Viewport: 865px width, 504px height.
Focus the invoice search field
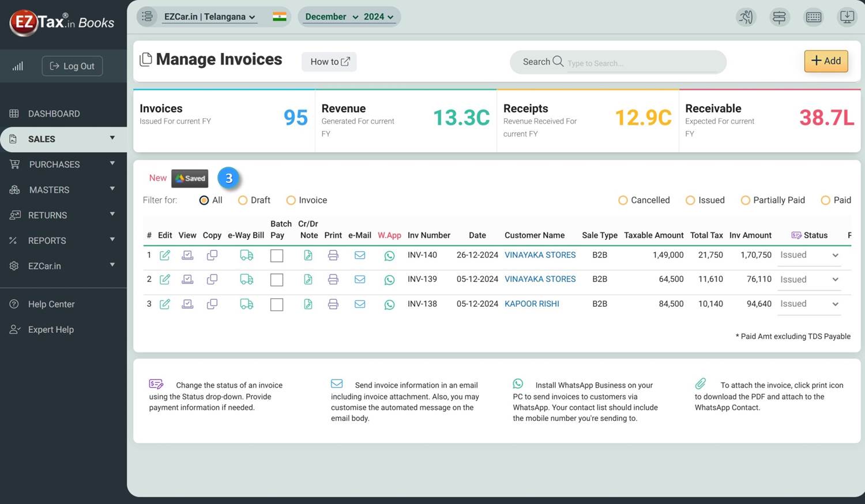tap(640, 63)
